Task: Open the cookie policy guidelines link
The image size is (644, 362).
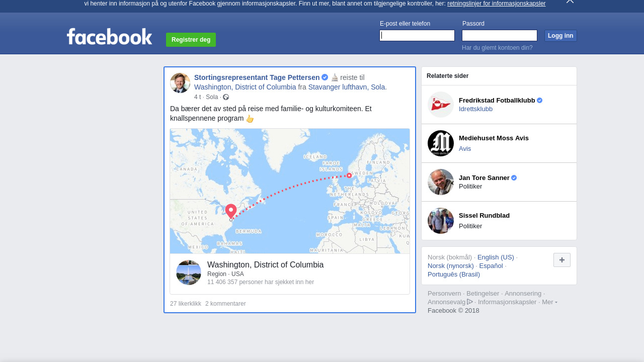Action: click(496, 4)
